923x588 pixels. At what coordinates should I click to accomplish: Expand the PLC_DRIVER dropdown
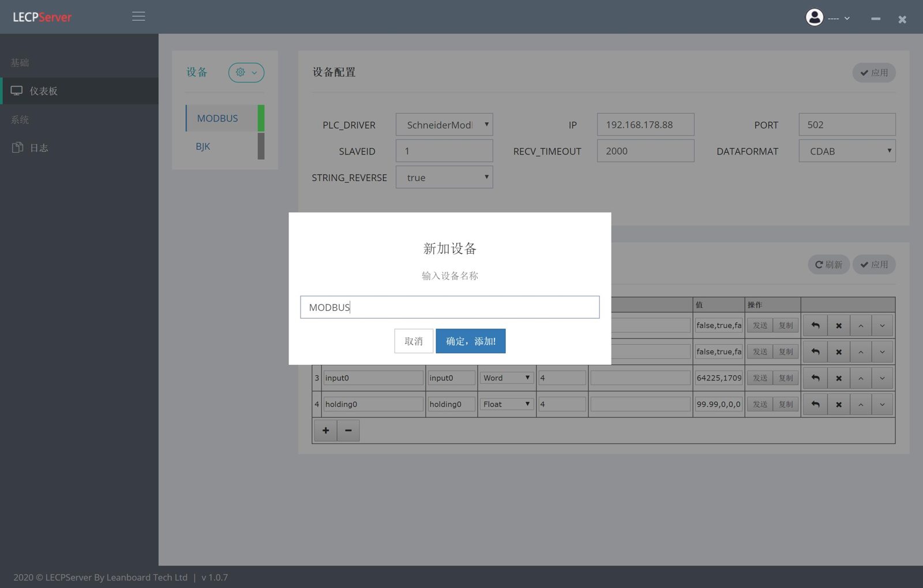pos(444,125)
